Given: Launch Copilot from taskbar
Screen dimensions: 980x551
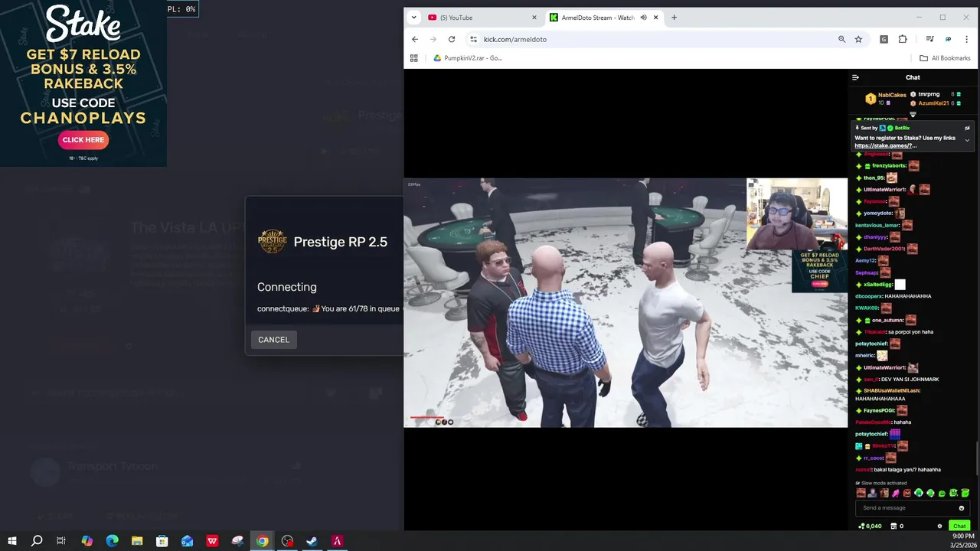Looking at the screenshot, I should [87, 541].
